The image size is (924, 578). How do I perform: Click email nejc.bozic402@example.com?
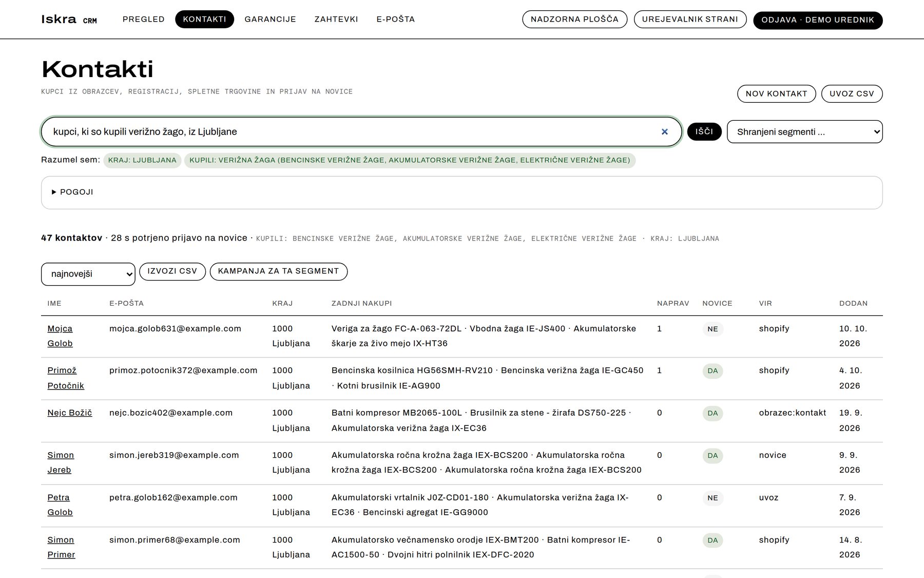pos(171,413)
